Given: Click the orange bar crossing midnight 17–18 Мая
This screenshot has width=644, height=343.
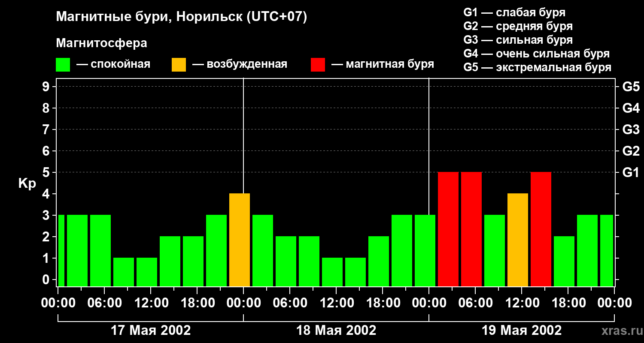Looking at the screenshot, I should [x=240, y=240].
